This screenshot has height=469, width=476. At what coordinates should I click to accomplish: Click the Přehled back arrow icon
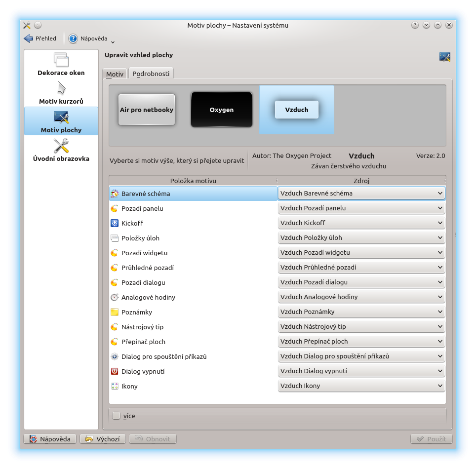point(28,39)
